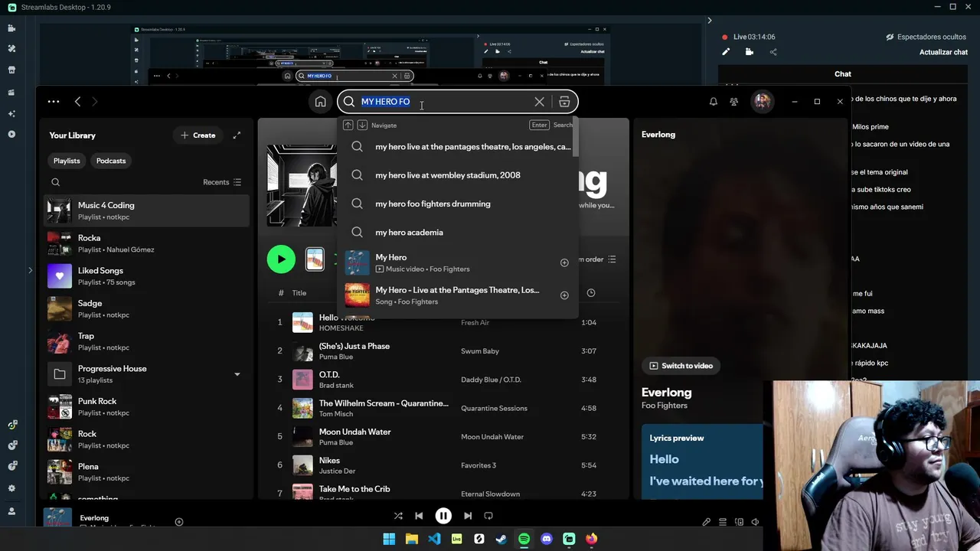Open Streamlabs settings gear icon
Screen dimensions: 980x551
coord(11,488)
